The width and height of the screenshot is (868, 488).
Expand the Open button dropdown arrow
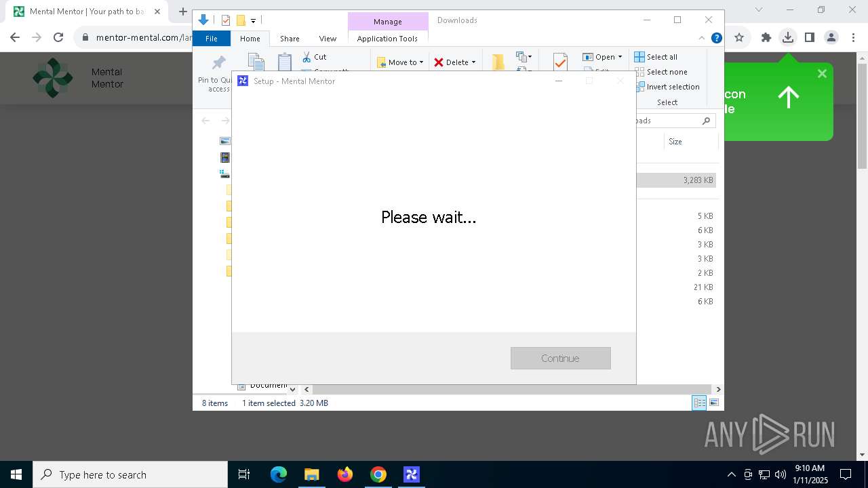pos(620,57)
